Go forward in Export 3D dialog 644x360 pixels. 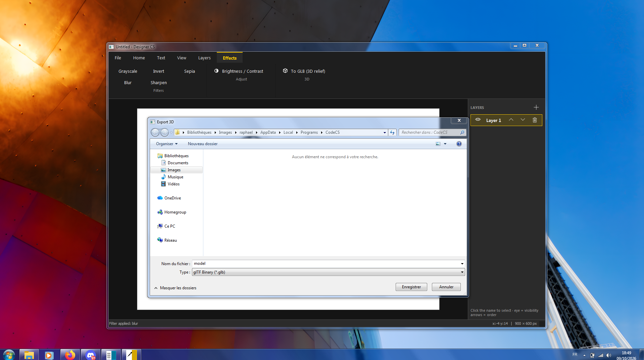(x=164, y=132)
